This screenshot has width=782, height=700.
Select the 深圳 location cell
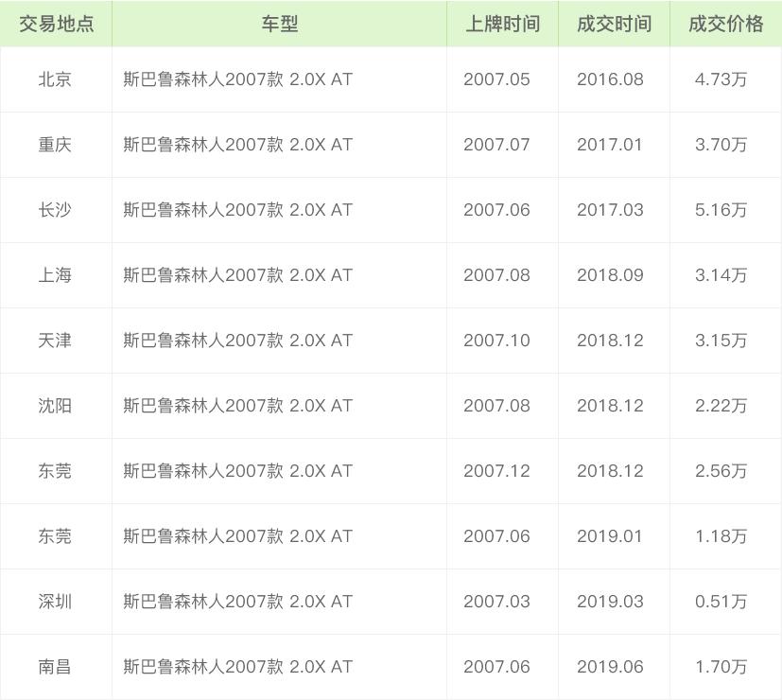(55, 602)
